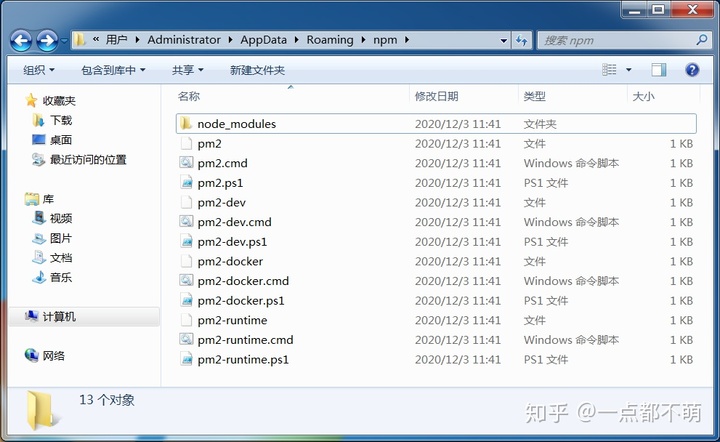Expand recent pages dropdown next to Forward
The image size is (720, 442).
coord(64,41)
